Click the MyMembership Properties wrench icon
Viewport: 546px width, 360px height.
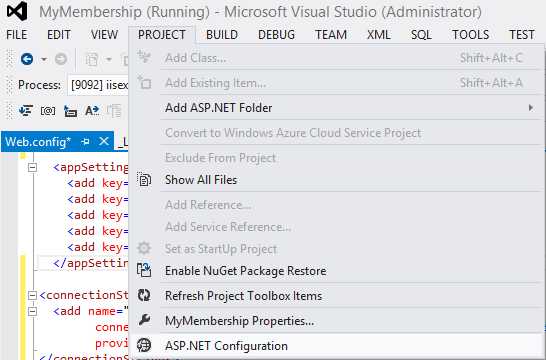[144, 320]
